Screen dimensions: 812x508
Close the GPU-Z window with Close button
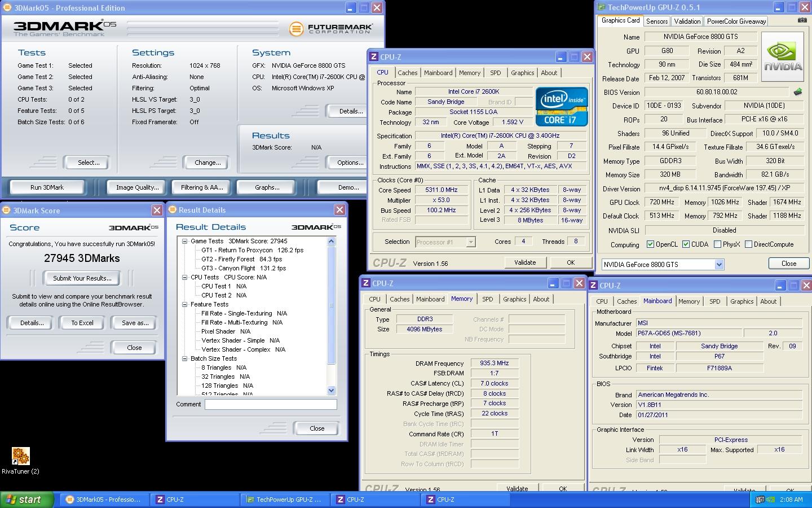789,264
